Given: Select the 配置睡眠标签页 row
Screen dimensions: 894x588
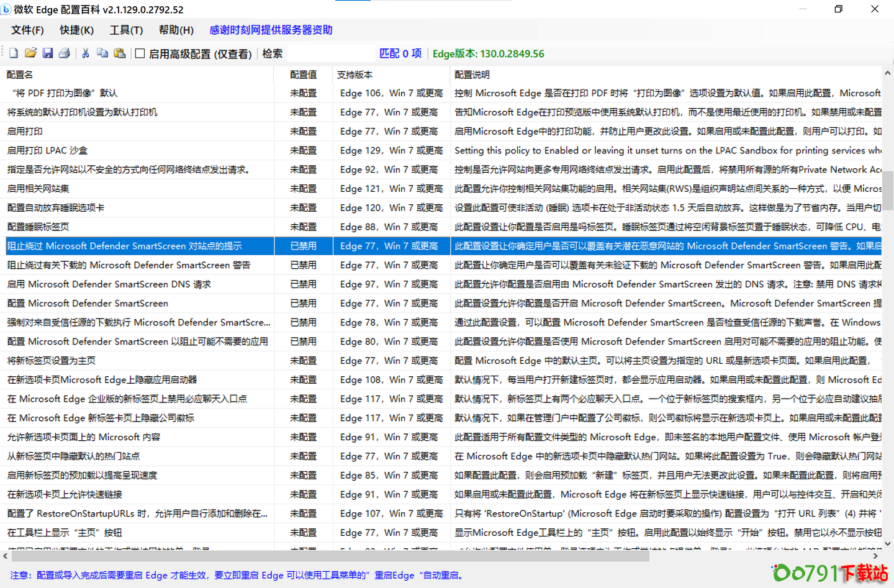Looking at the screenshot, I should coord(441,227).
